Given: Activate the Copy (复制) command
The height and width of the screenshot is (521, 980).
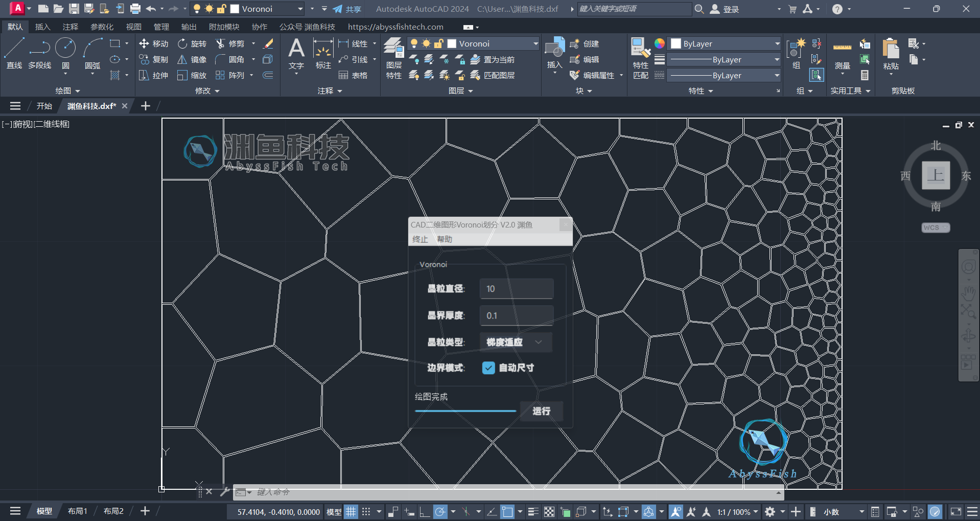Looking at the screenshot, I should click(154, 60).
